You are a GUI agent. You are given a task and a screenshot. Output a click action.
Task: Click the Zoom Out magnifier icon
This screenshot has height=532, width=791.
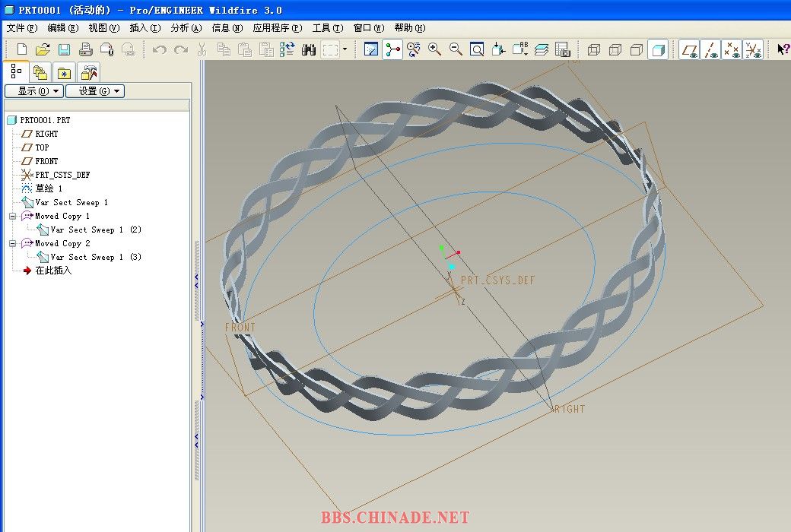tap(456, 49)
